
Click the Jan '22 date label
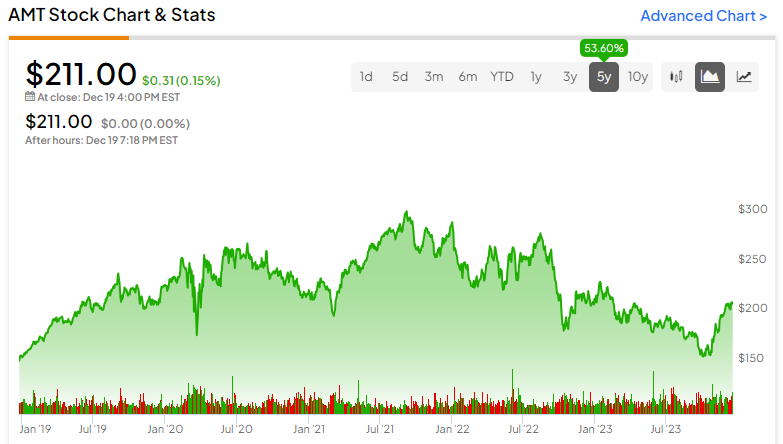452,429
